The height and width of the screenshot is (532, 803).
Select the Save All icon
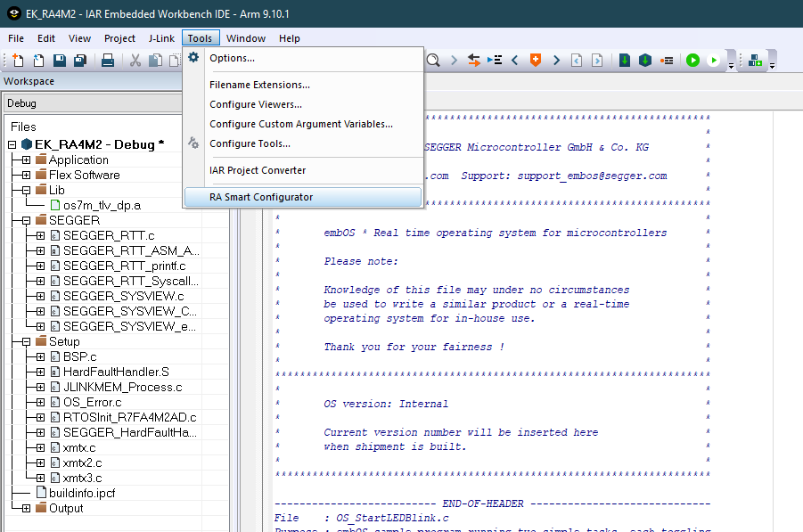coord(80,60)
